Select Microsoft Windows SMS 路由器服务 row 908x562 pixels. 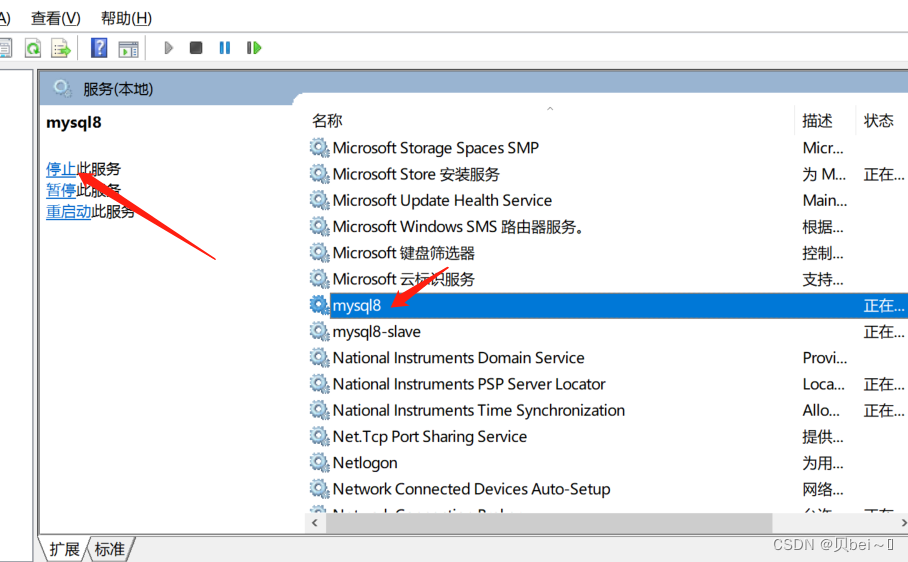coord(457,226)
